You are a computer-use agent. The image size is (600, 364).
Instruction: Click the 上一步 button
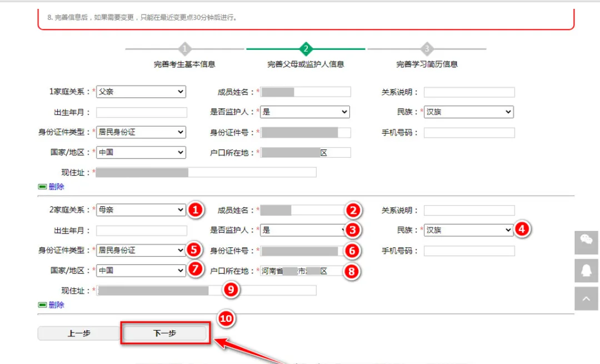[78, 333]
